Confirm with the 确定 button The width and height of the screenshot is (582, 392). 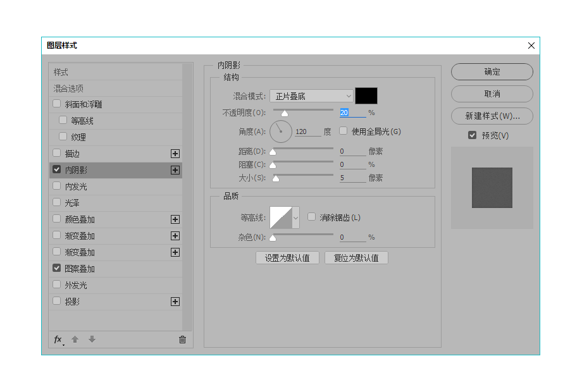point(492,71)
